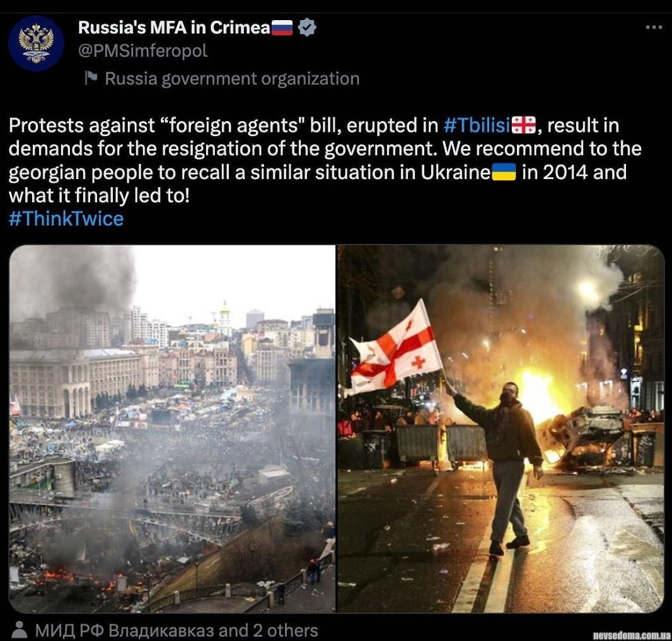Open the #Tbilisi hashtag link

[x=477, y=125]
